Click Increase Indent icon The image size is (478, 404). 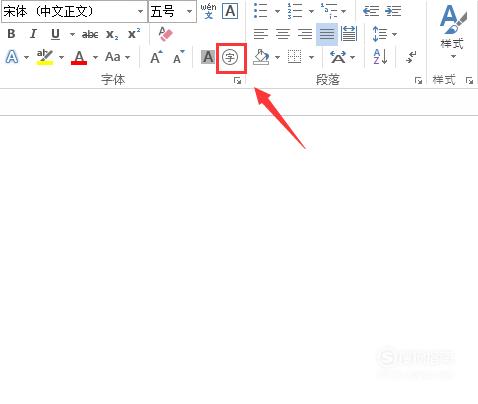(x=393, y=11)
